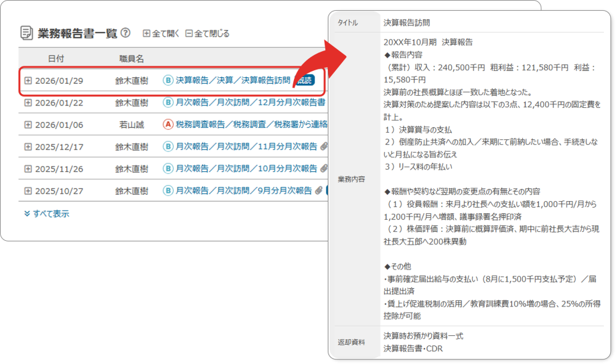Screen dimensions: 616x364
Task: Click the attachment icon on 10月分月次報告 row
Action: [x=323, y=169]
